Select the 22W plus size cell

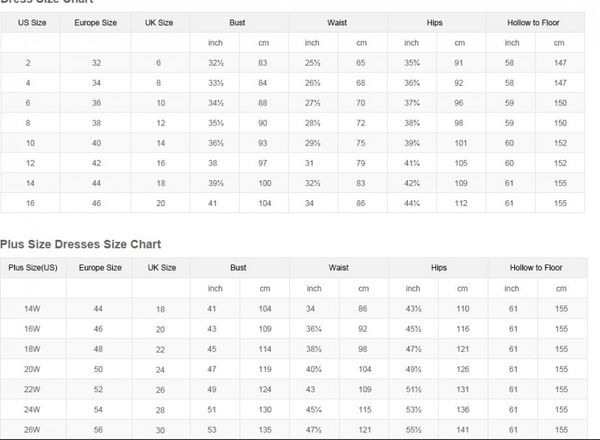[33, 387]
